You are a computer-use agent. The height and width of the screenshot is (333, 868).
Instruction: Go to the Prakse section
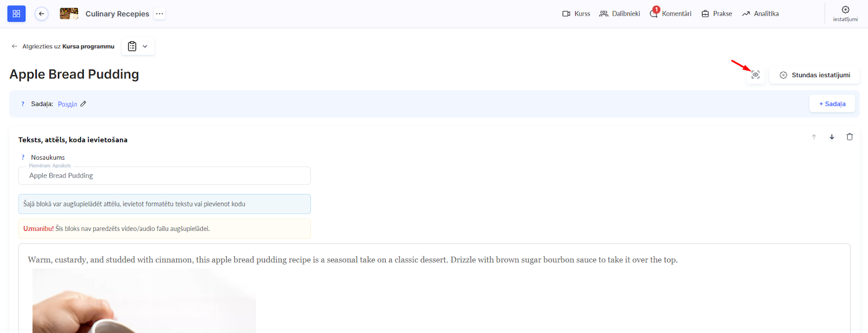tap(717, 14)
